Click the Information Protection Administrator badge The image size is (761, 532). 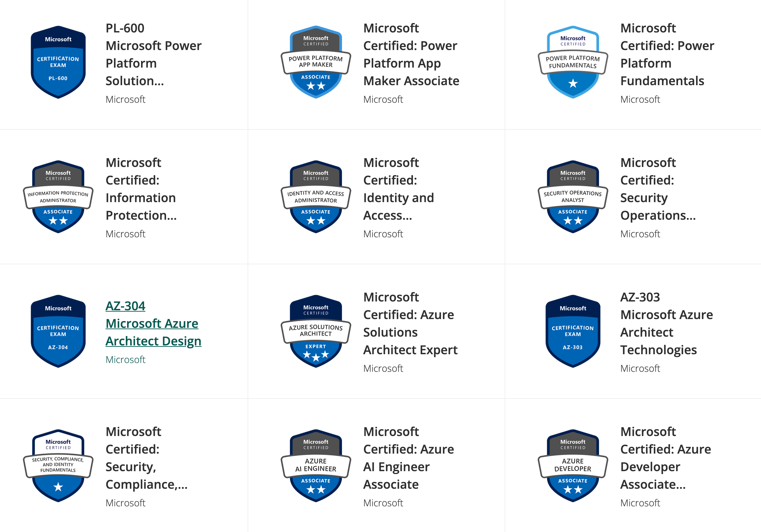pos(58,197)
